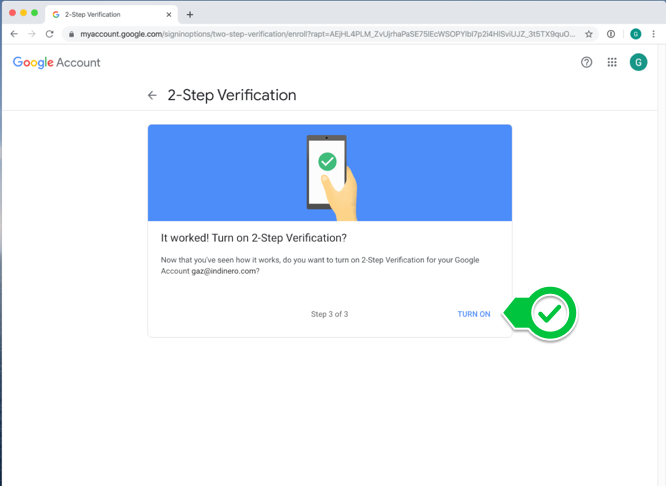Go back using arrow beside 2-Step Verification

click(152, 95)
